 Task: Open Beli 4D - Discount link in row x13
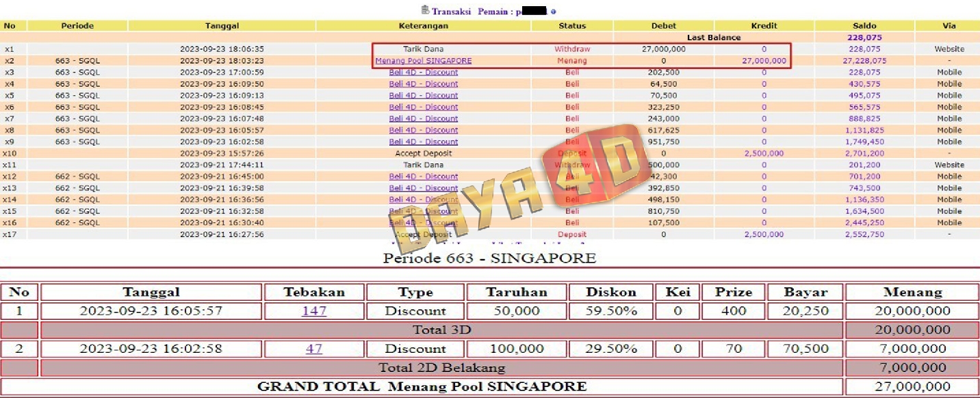(423, 188)
